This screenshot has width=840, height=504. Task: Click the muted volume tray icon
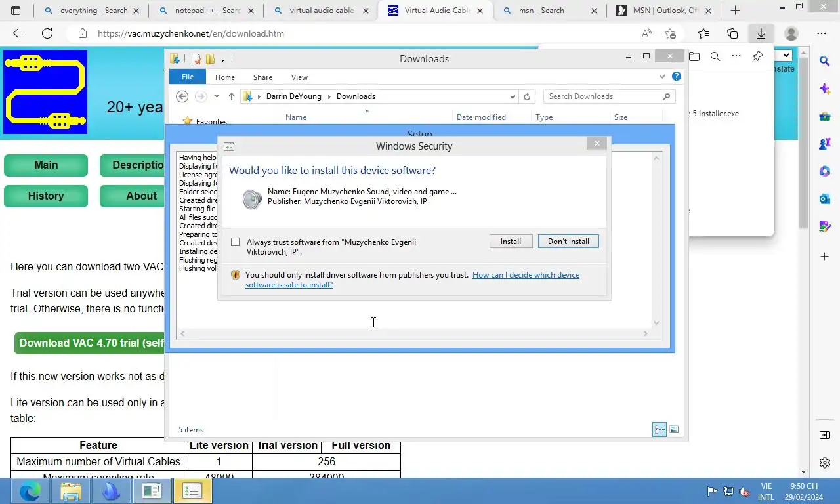[x=744, y=492]
